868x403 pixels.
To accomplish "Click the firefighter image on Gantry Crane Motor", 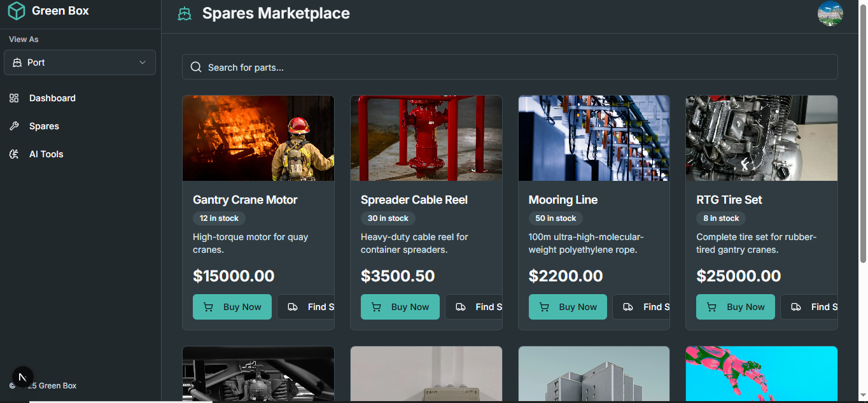I will point(258,138).
